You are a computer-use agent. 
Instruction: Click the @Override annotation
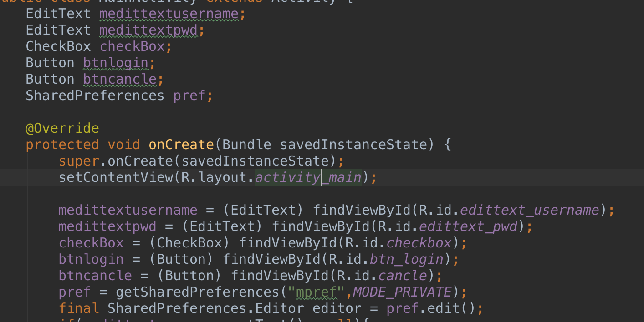(x=62, y=128)
